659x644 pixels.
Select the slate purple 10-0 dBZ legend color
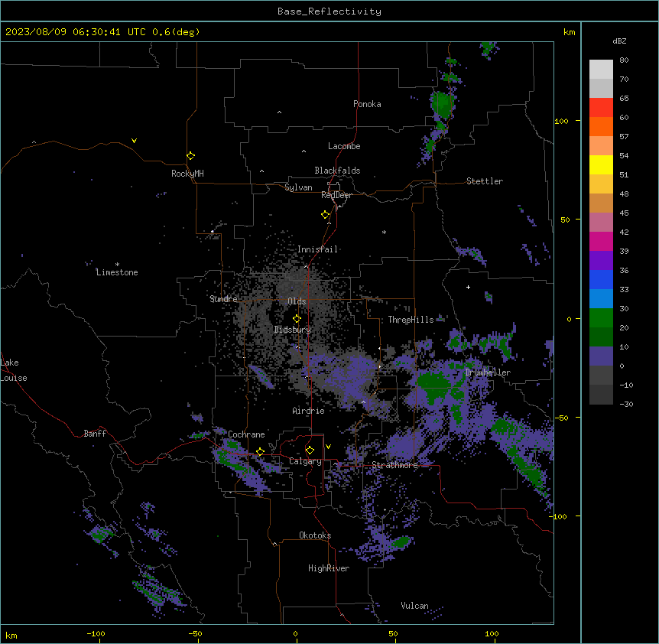tap(601, 356)
